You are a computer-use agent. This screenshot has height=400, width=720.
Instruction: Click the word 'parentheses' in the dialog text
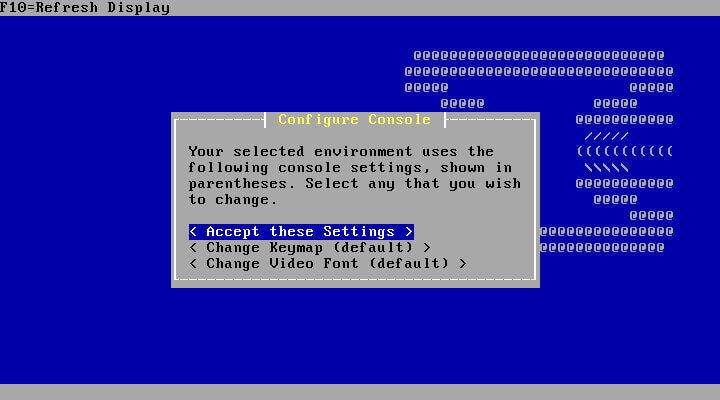(242, 184)
